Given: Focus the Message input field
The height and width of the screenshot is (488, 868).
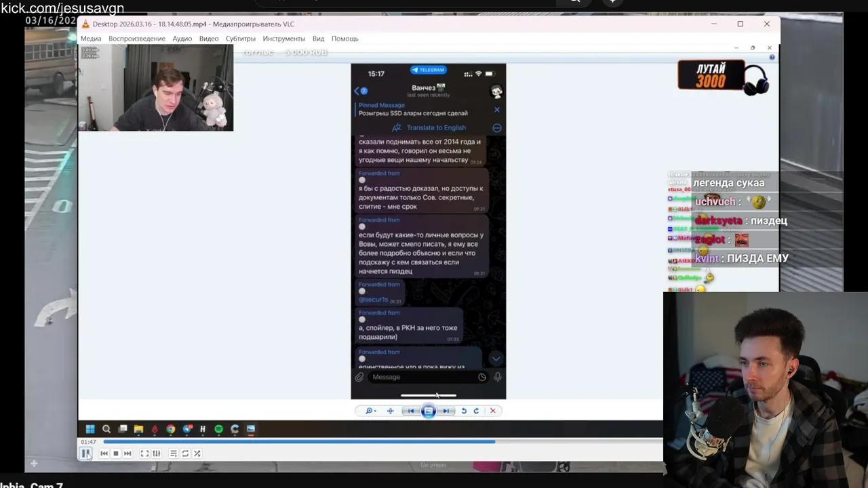Looking at the screenshot, I should pos(429,377).
